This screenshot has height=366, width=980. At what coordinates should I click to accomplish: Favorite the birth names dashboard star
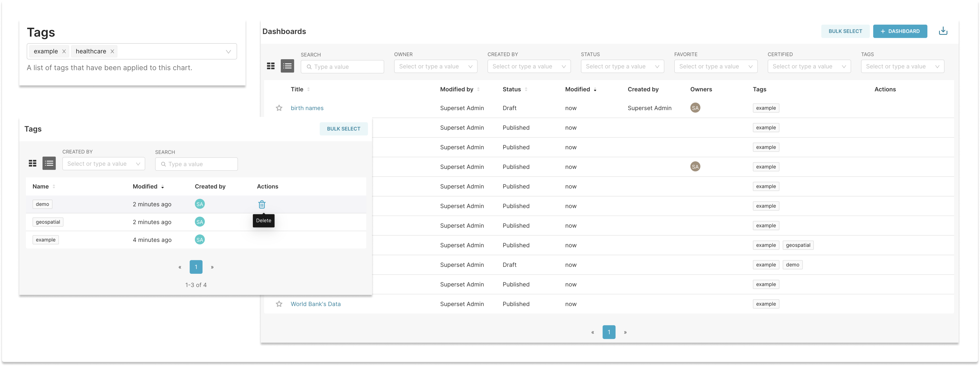pyautogui.click(x=279, y=108)
